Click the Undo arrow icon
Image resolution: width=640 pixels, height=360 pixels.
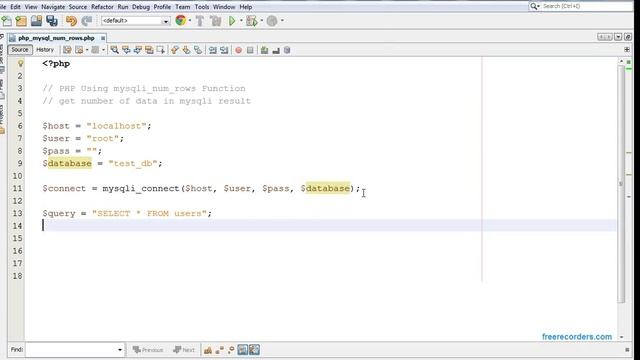click(71, 21)
